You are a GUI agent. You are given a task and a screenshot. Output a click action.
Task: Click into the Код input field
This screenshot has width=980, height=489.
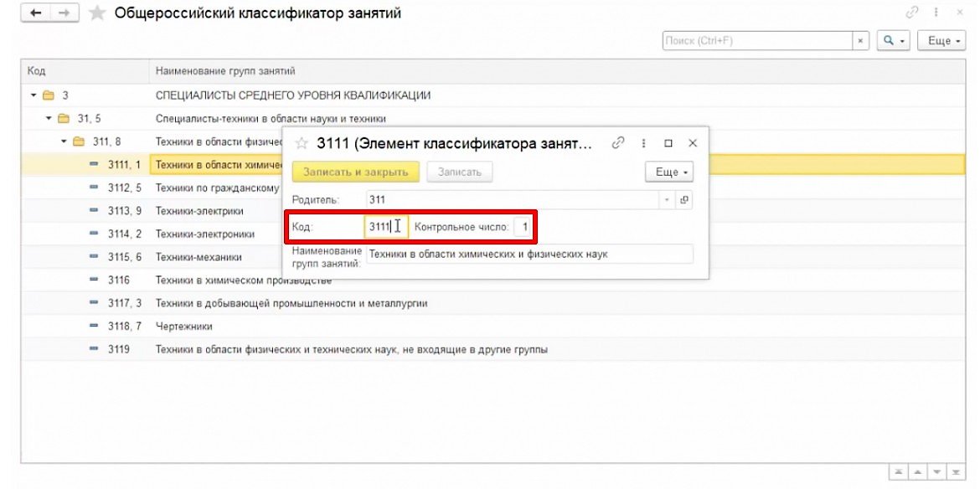(x=381, y=227)
